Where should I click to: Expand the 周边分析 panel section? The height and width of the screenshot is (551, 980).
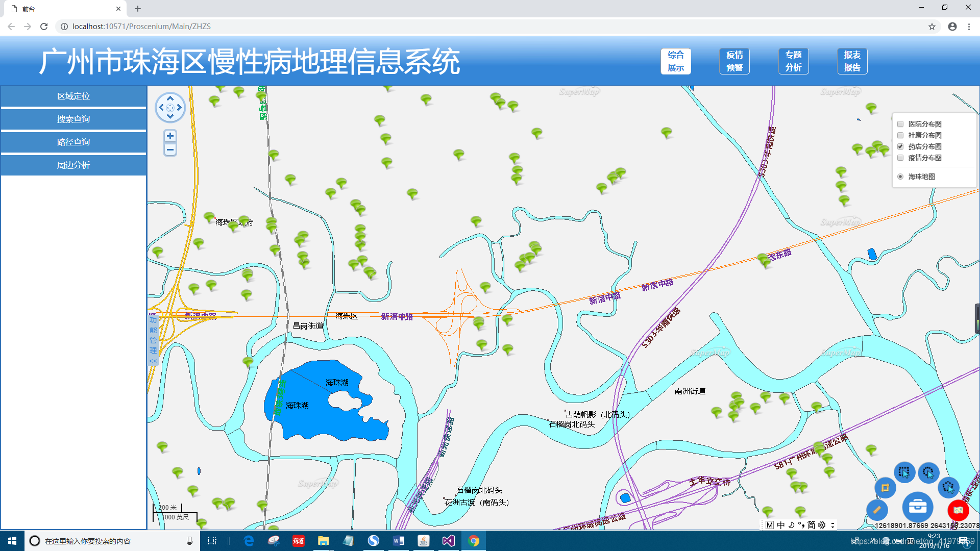tap(73, 165)
